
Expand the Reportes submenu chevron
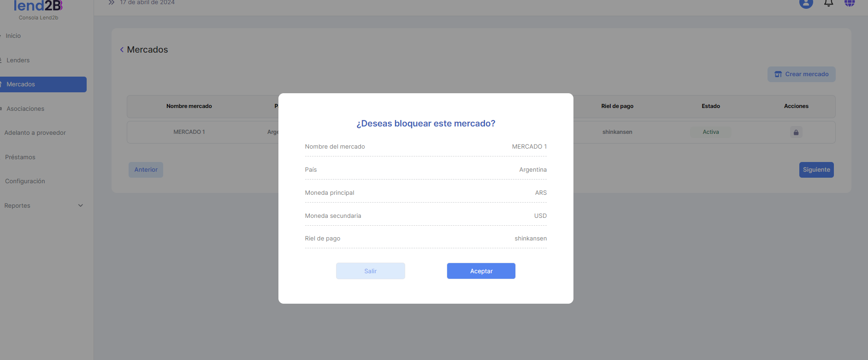pos(81,206)
